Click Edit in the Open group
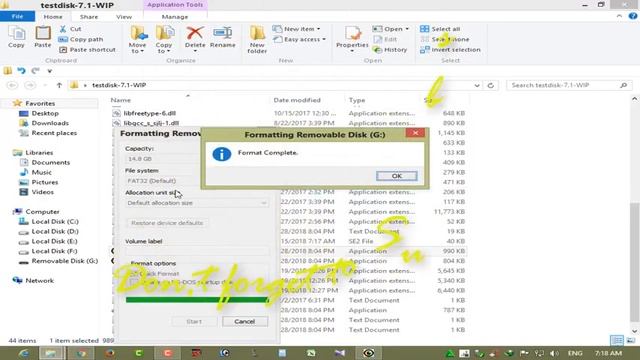 tap(385, 39)
